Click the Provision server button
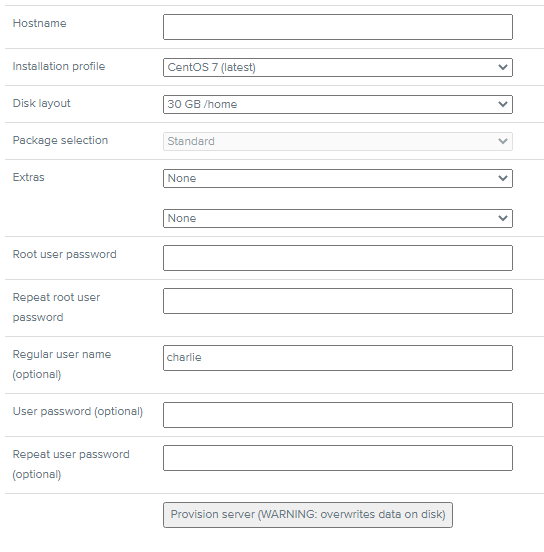The image size is (544, 552). [x=308, y=515]
